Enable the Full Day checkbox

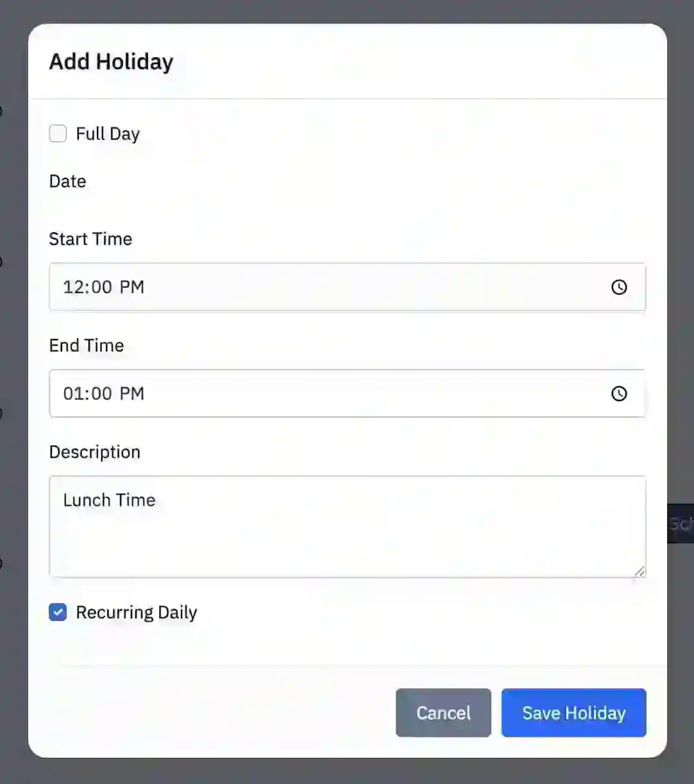coord(58,133)
